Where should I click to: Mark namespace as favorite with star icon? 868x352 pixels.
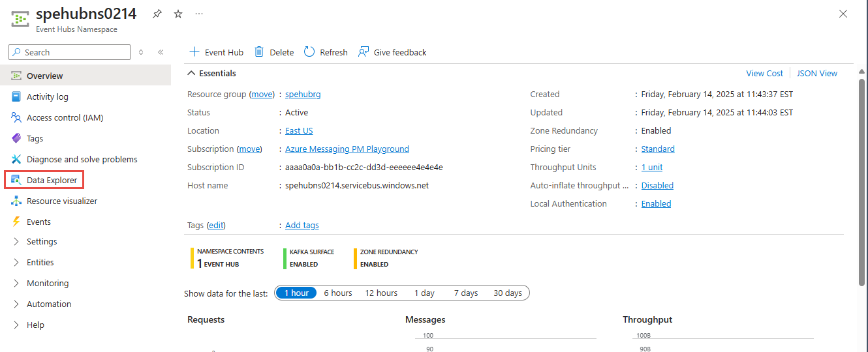pyautogui.click(x=178, y=14)
